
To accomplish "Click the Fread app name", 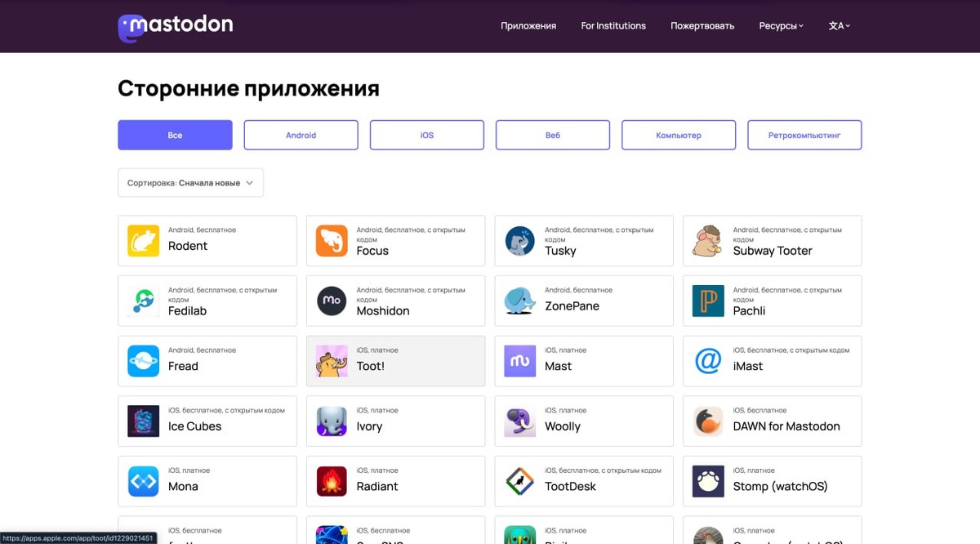I will point(183,366).
